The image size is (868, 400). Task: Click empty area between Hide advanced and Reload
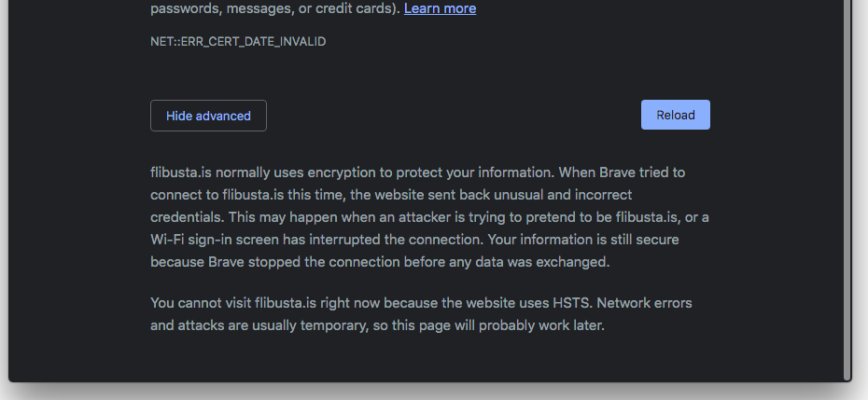pyautogui.click(x=454, y=115)
